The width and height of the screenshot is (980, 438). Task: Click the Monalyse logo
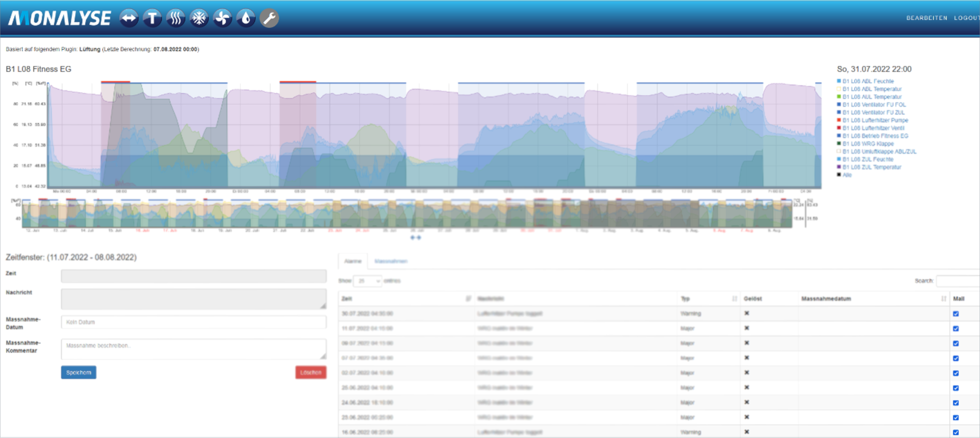click(x=60, y=18)
